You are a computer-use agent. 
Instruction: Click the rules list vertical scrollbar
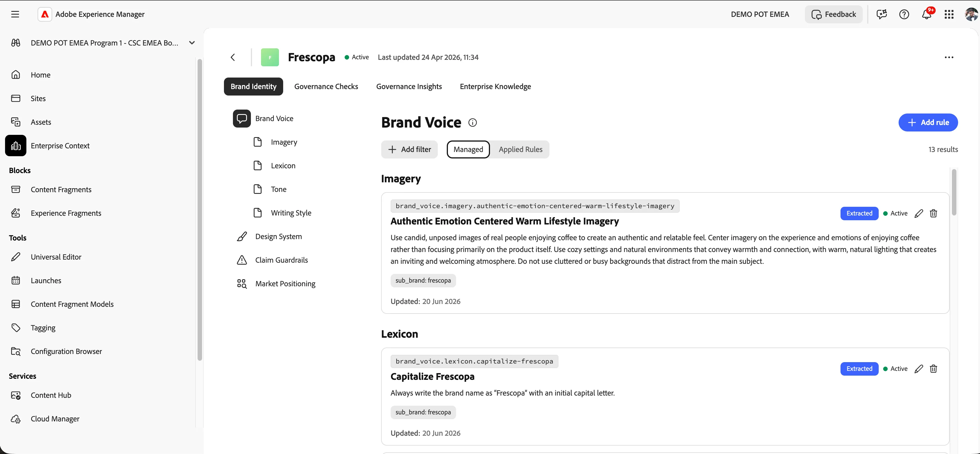coord(954,192)
